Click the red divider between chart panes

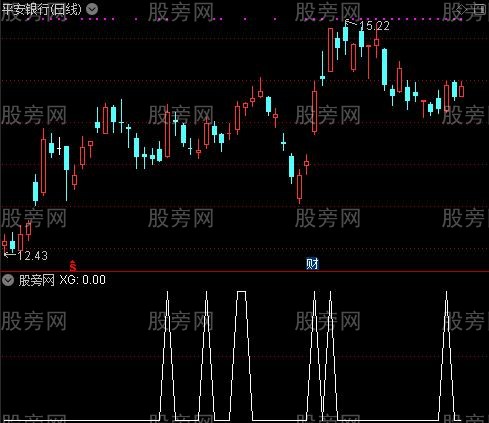pos(244,272)
